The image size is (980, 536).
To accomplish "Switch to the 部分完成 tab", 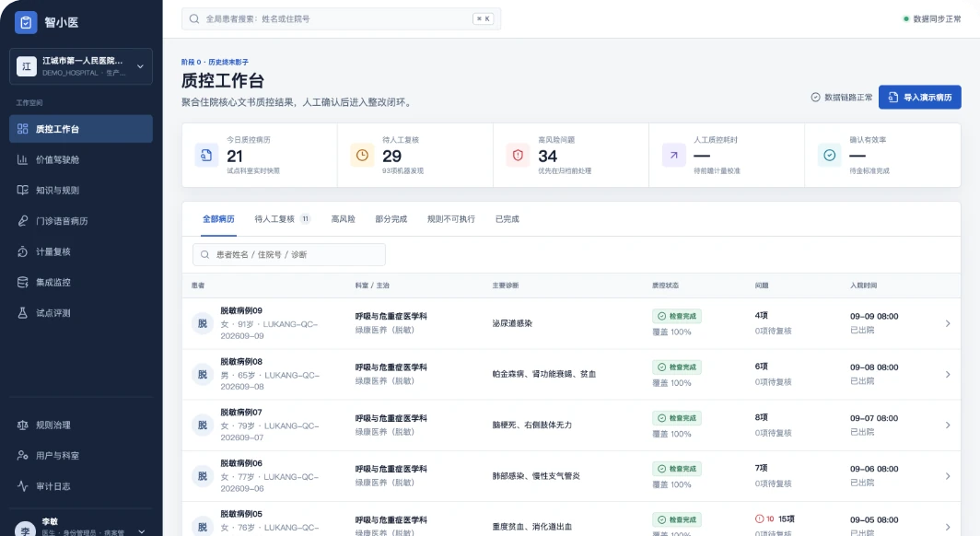I will point(391,219).
